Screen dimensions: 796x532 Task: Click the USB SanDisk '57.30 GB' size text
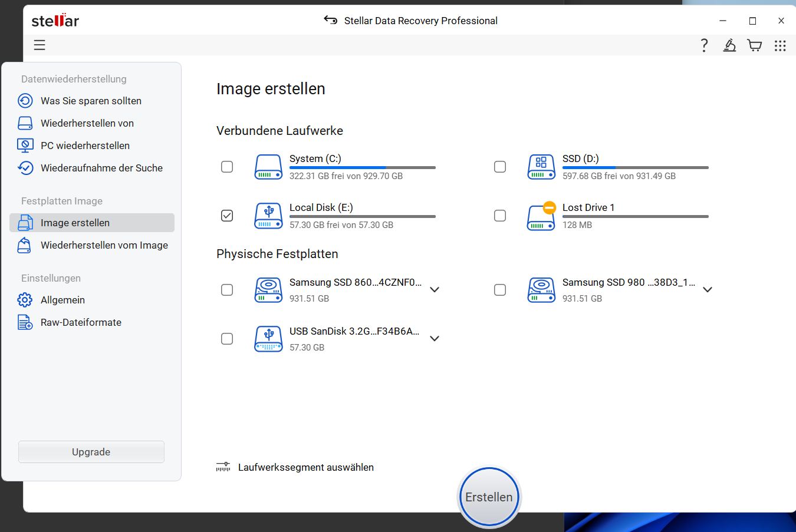[x=307, y=348]
